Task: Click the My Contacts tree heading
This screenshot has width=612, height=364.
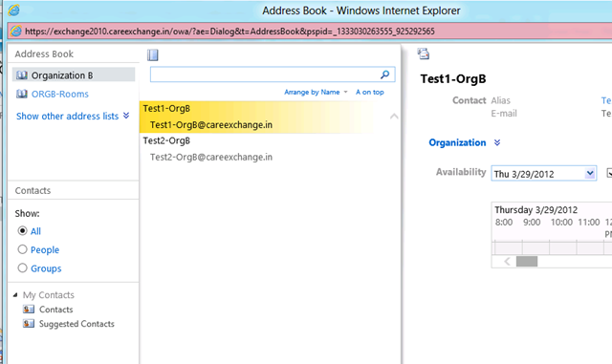Action: (49, 295)
